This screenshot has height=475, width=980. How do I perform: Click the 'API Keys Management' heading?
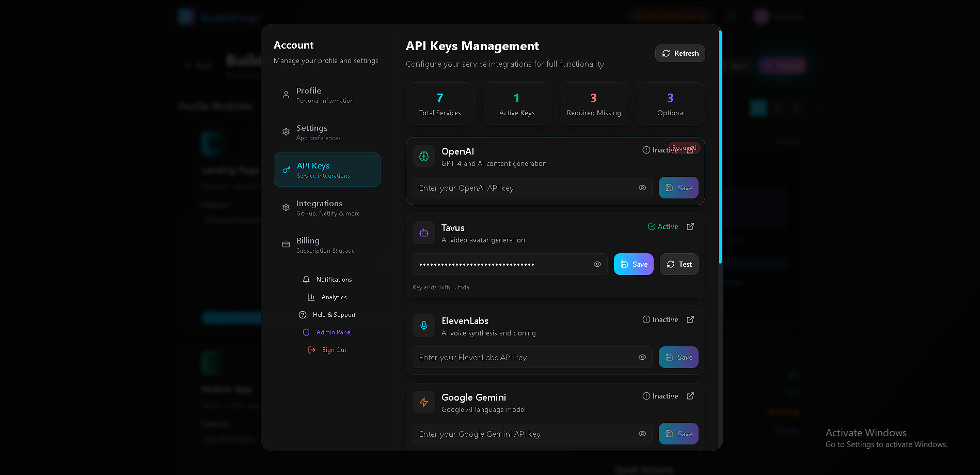click(472, 46)
